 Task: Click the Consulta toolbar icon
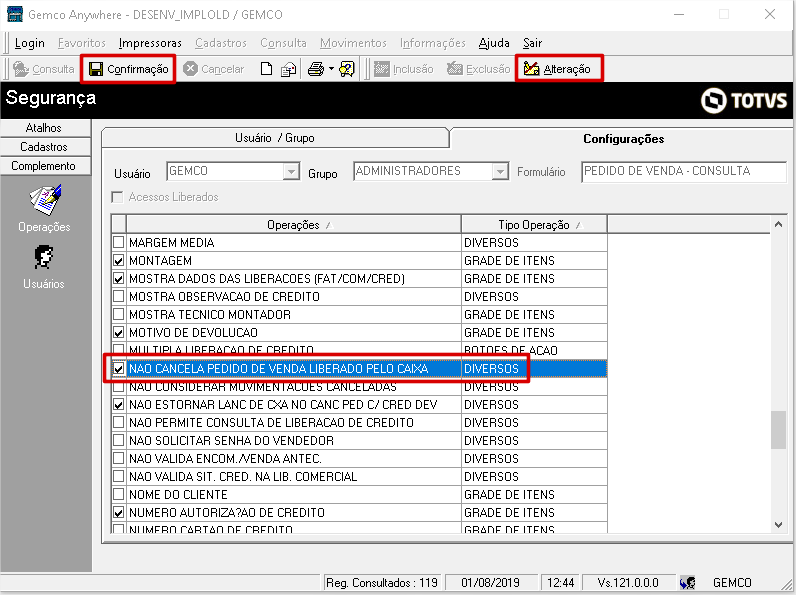21,69
